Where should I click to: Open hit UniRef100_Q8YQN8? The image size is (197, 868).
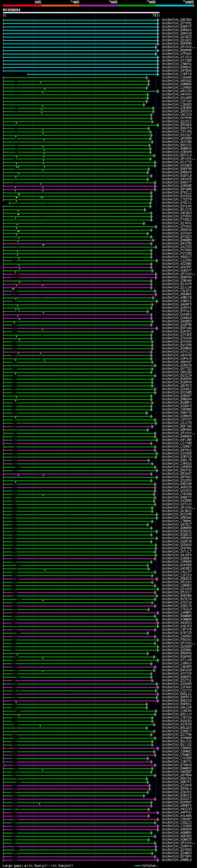[x=176, y=189]
